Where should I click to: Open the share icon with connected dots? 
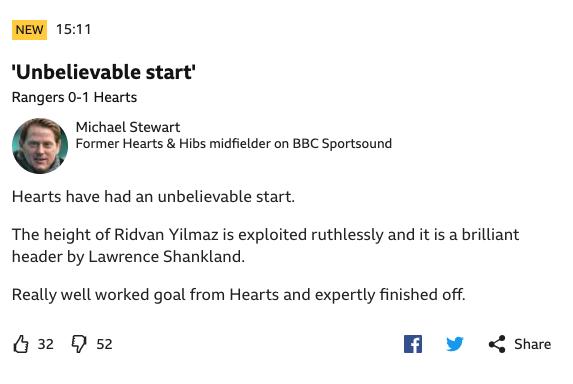497,344
